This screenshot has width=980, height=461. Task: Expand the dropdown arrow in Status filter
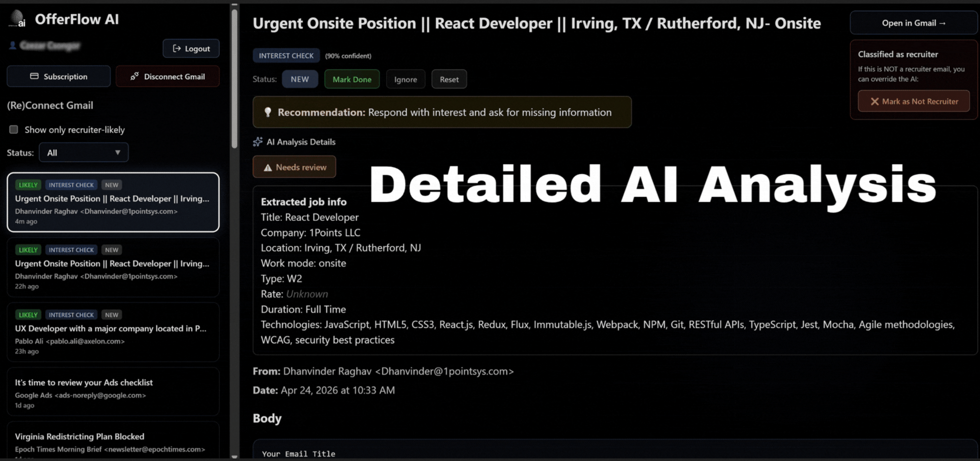click(117, 153)
